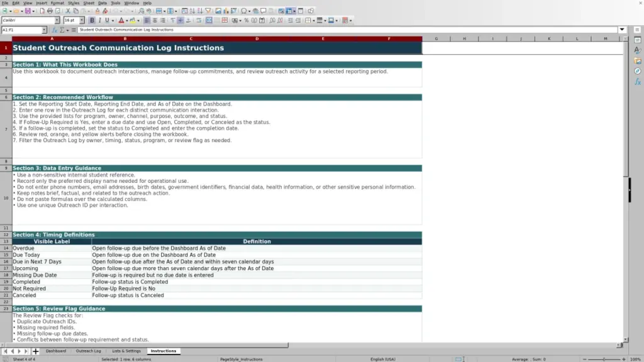The height and width of the screenshot is (362, 644).
Task: Click column G header
Action: [x=436, y=38]
